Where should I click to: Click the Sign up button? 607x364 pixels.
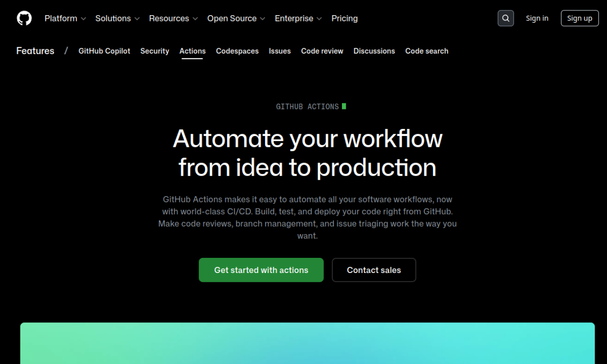pyautogui.click(x=579, y=18)
